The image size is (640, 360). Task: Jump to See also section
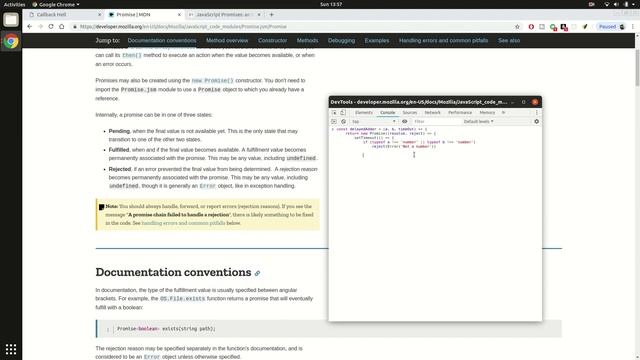[x=509, y=40]
